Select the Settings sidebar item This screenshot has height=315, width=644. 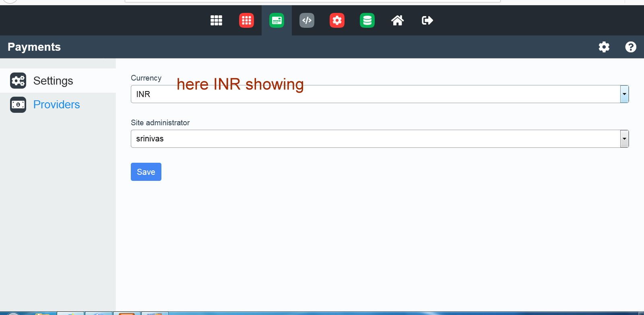tap(53, 81)
